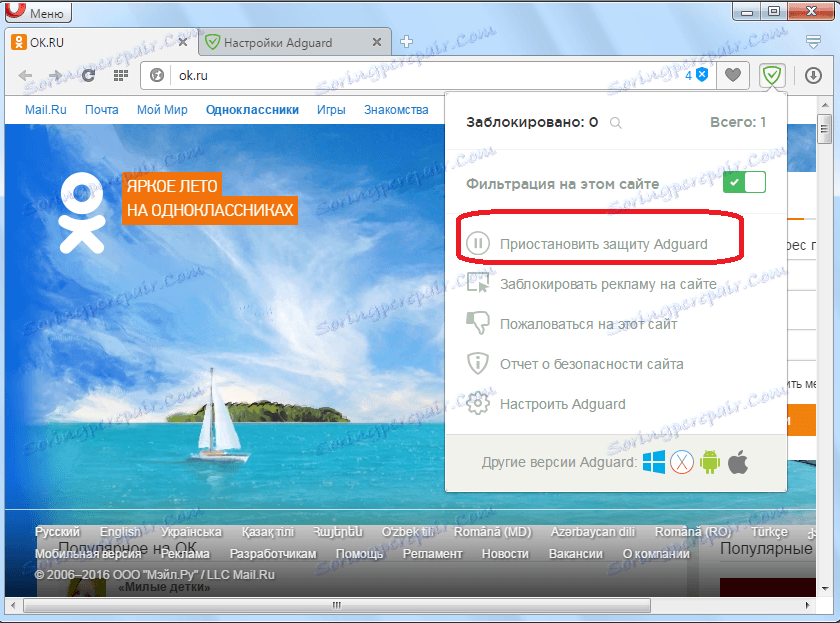Image resolution: width=840 pixels, height=623 pixels.
Task: Close the Настройки Adguard tab
Action: tap(377, 42)
